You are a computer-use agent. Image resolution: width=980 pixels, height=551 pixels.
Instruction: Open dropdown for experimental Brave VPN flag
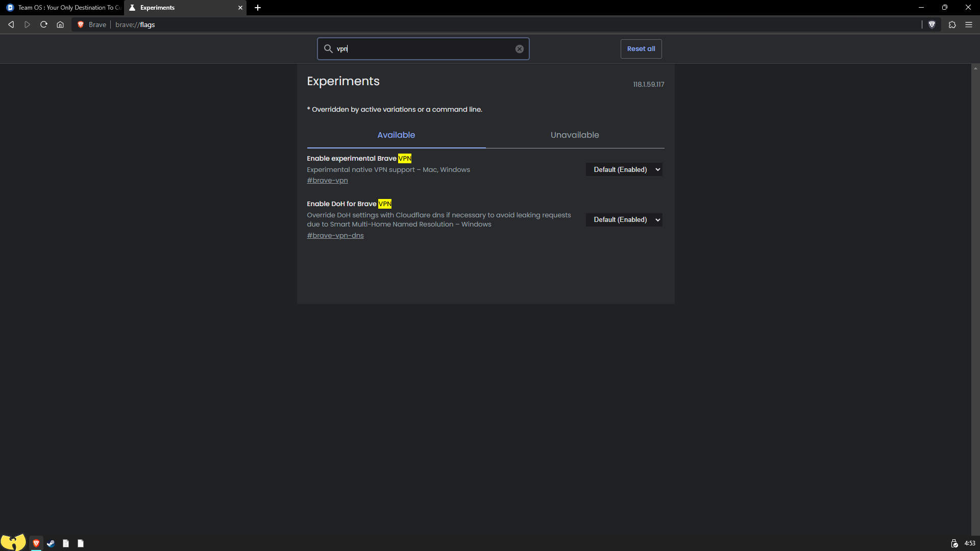pos(624,169)
